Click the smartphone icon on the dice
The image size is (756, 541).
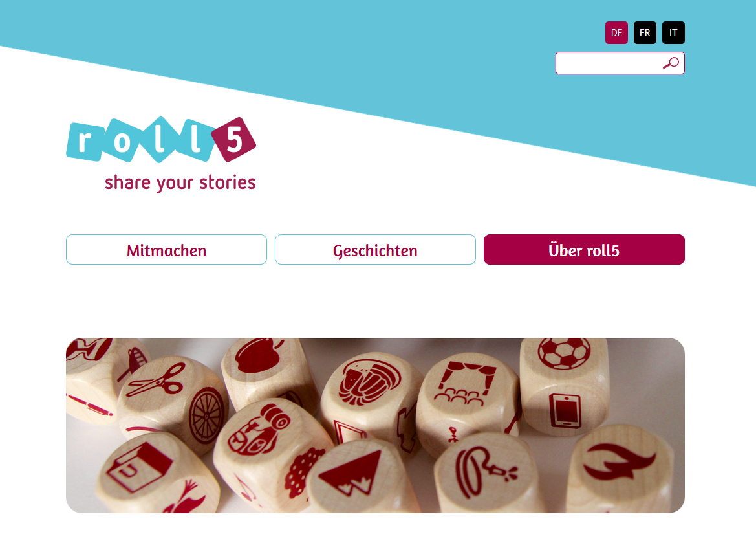click(565, 411)
